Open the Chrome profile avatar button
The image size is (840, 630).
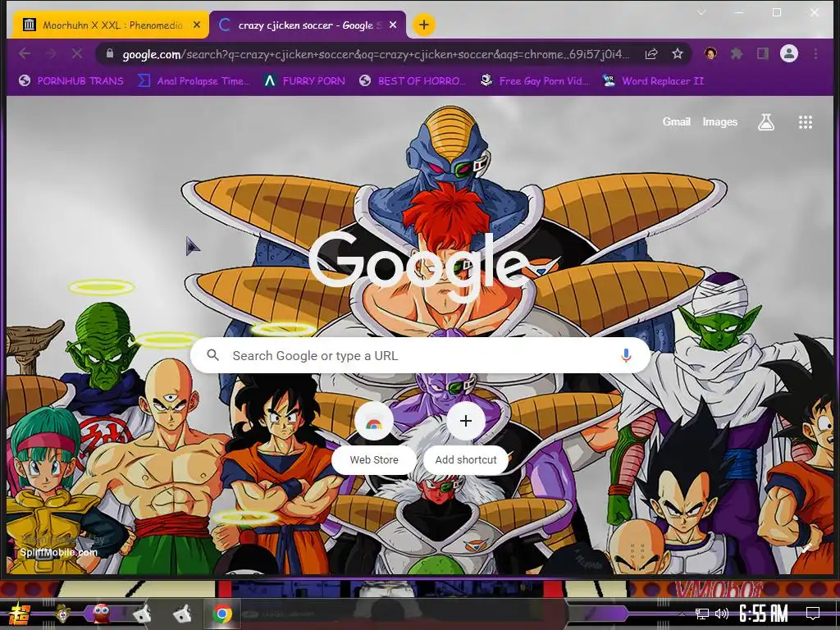[788, 53]
